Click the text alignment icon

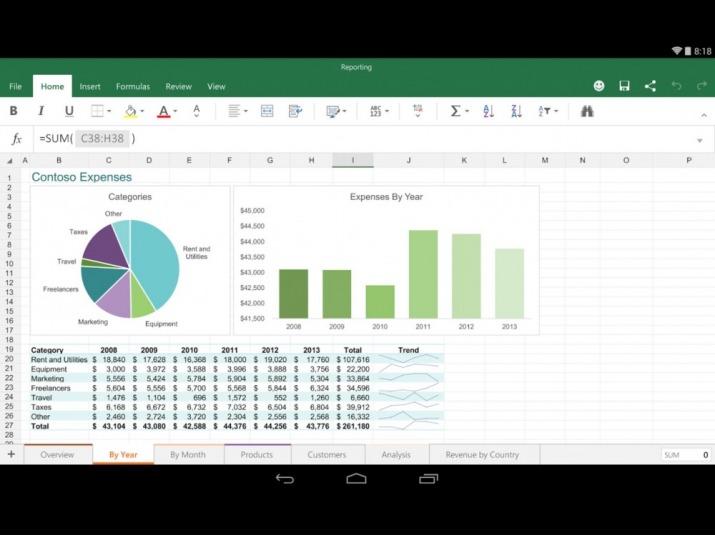[x=234, y=111]
